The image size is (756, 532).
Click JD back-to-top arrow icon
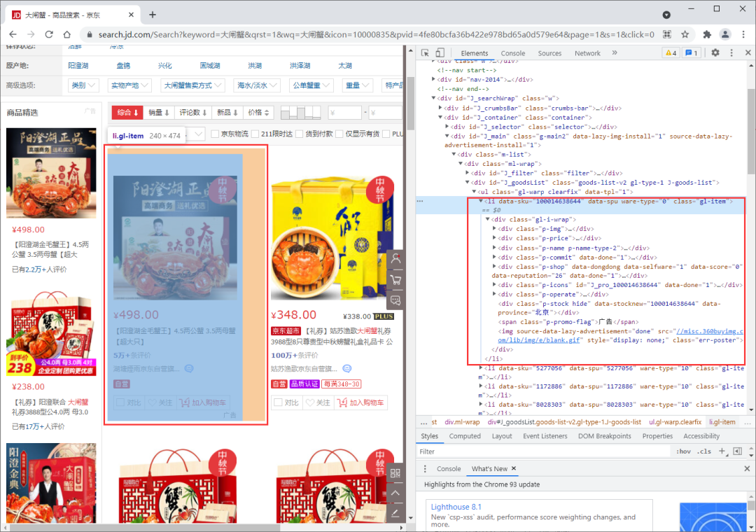(395, 493)
